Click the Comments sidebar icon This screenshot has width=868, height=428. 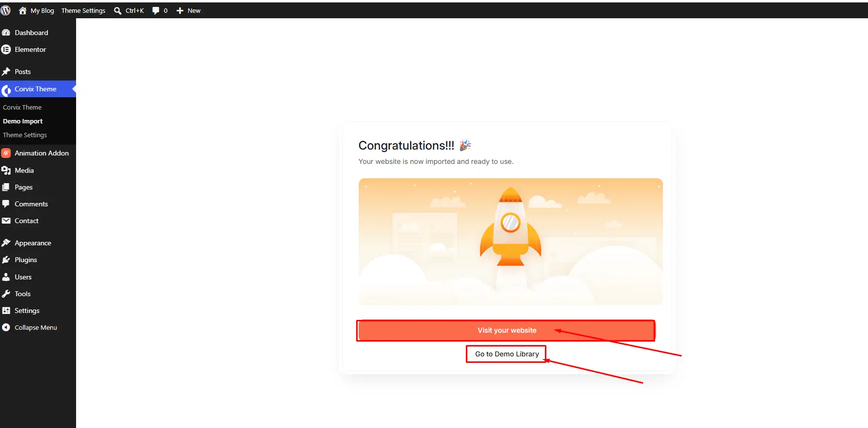tap(6, 204)
